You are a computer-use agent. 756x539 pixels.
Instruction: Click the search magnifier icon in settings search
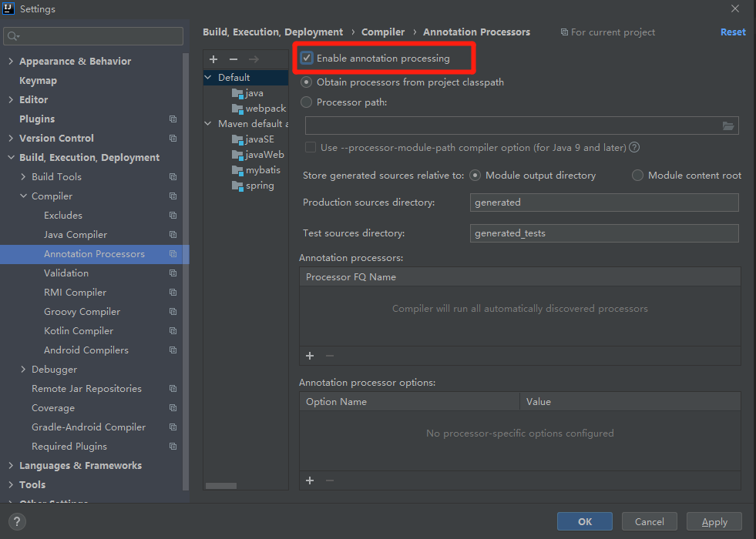point(13,36)
